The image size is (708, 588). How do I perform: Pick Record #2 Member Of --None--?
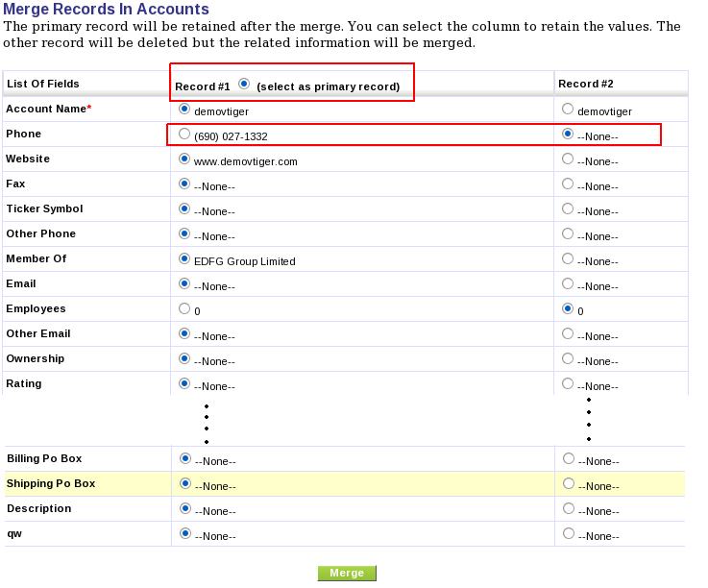[568, 259]
